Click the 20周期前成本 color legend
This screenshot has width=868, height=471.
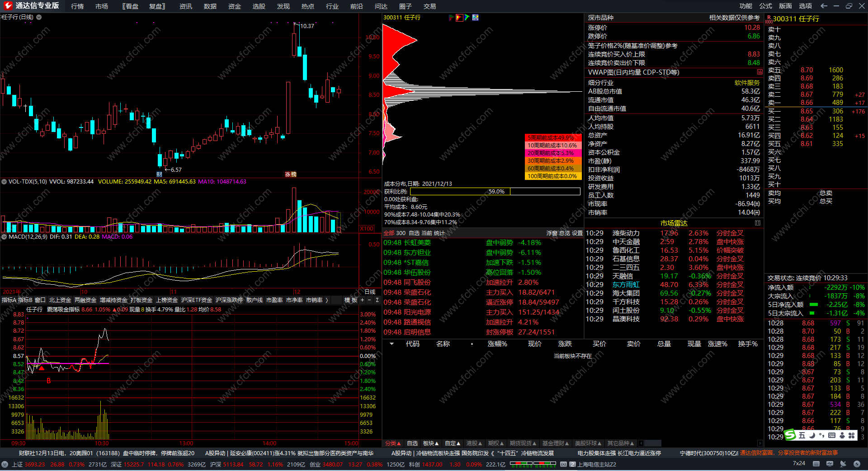coord(552,153)
